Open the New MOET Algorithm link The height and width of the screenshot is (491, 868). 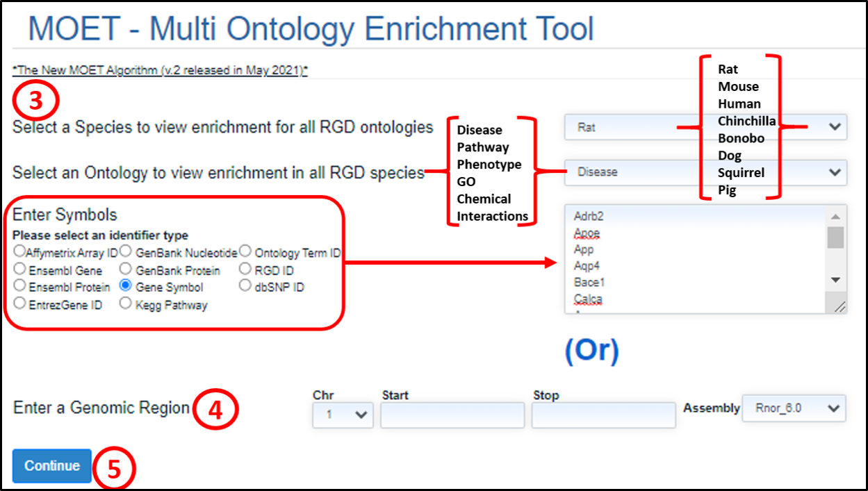pyautogui.click(x=161, y=70)
